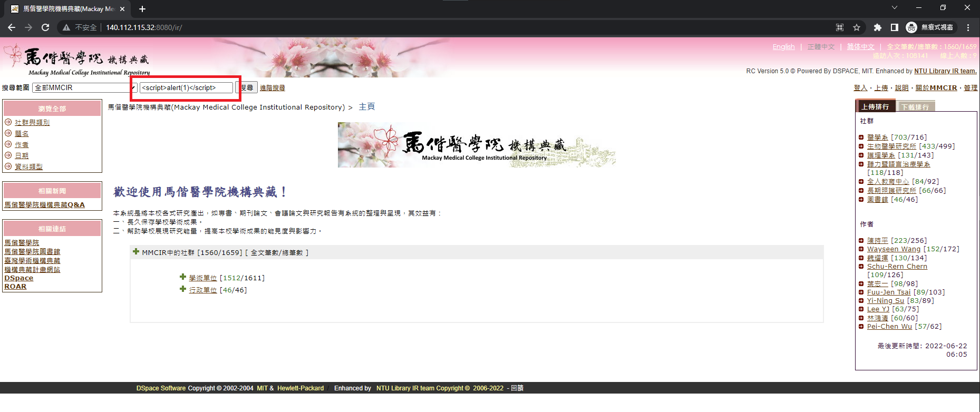The width and height of the screenshot is (980, 412).
Task: Click the search input field
Action: pos(187,87)
